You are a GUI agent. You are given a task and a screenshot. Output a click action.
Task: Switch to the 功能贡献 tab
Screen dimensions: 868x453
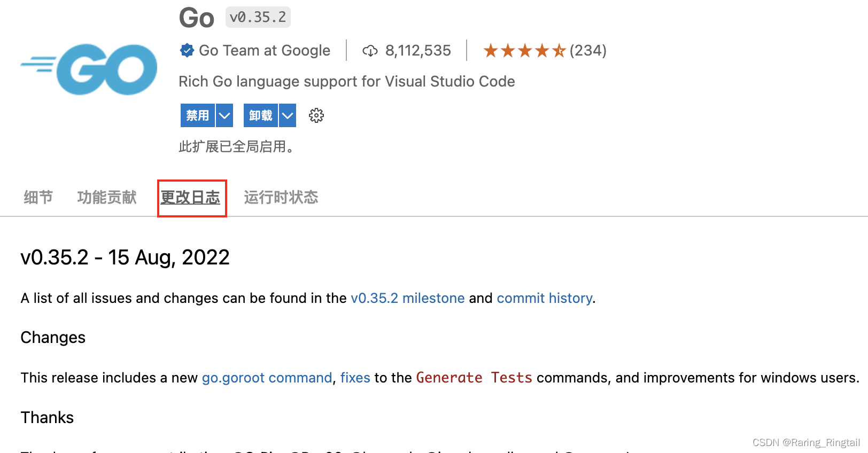[107, 197]
